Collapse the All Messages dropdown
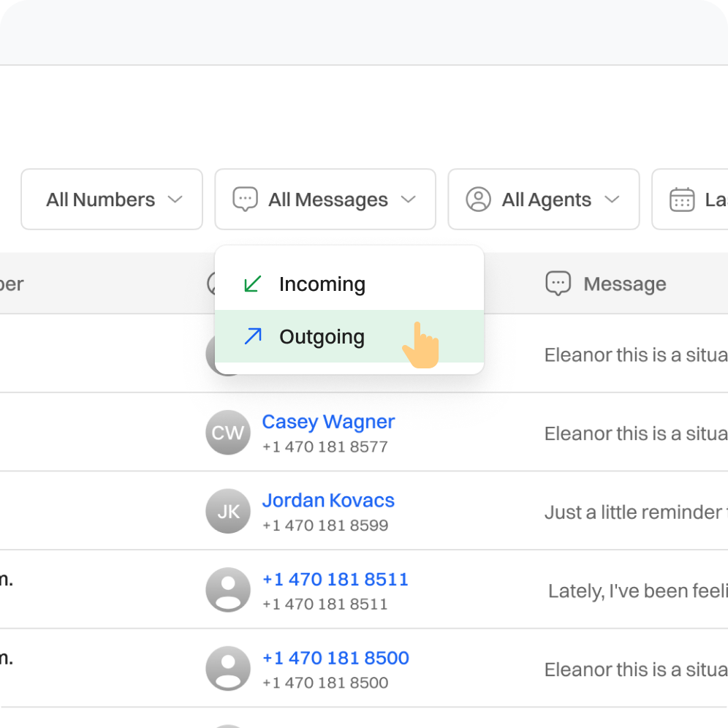The width and height of the screenshot is (728, 728). click(x=325, y=200)
